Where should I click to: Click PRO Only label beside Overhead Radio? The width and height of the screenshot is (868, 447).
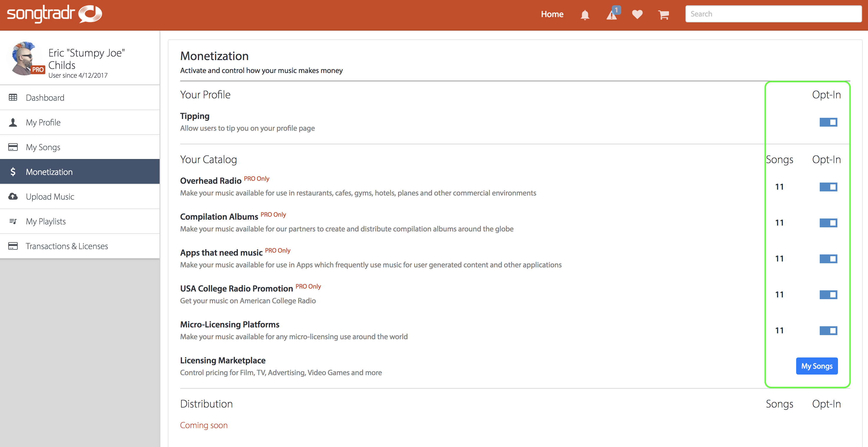[257, 179]
